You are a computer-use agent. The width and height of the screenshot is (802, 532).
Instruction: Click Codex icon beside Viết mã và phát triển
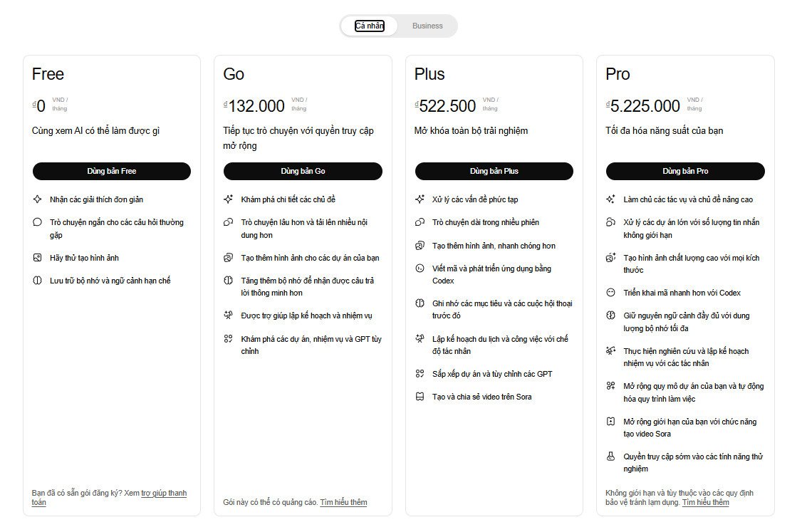coord(420,268)
